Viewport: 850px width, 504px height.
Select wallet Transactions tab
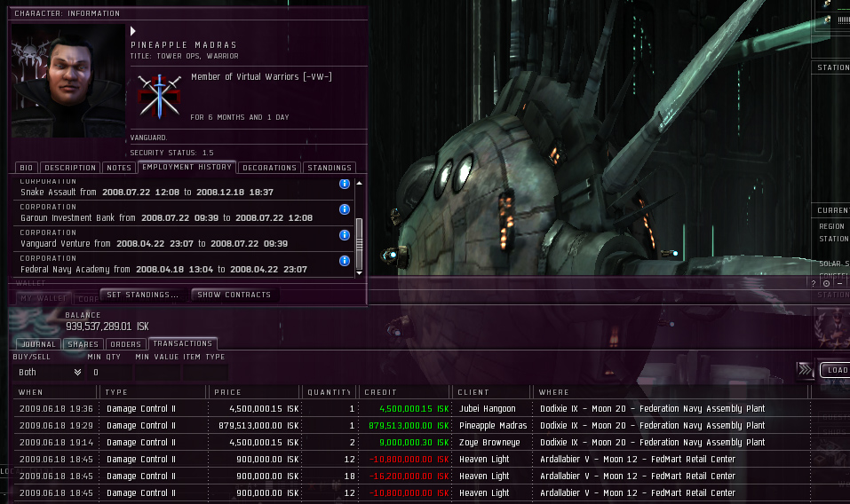pos(183,343)
